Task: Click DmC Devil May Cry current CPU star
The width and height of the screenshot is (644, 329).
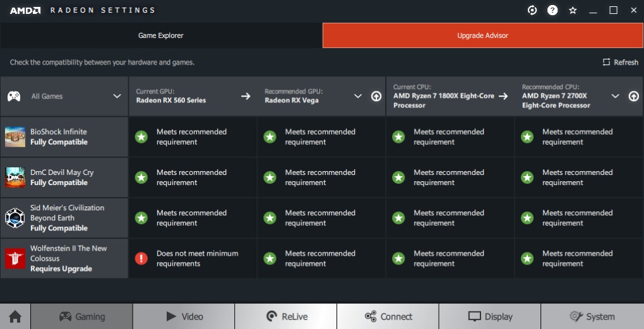Action: pos(398,177)
